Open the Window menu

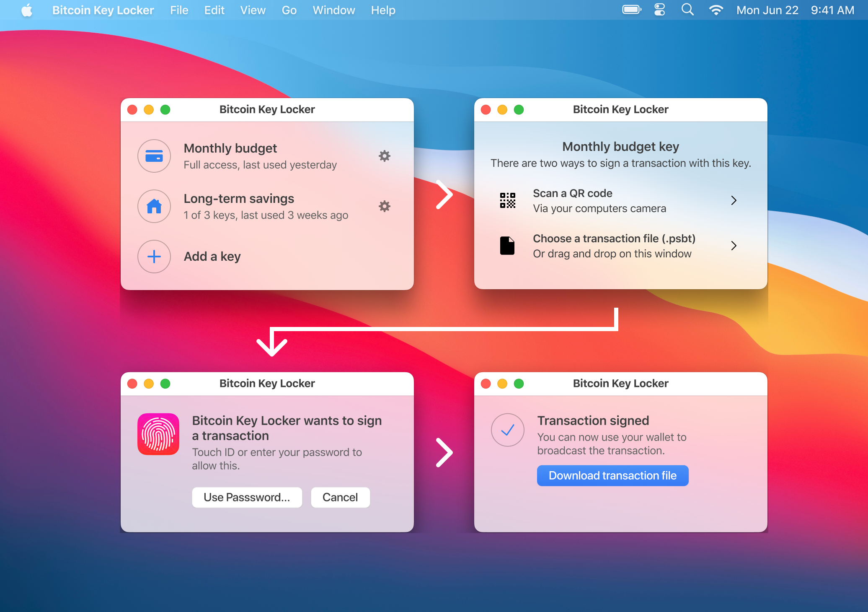[333, 10]
